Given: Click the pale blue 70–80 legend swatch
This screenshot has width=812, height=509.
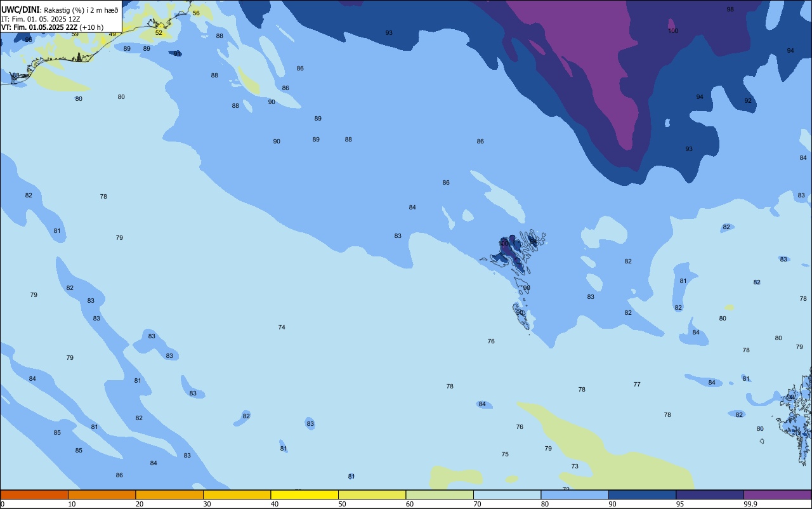Looking at the screenshot, I should pyautogui.click(x=507, y=494).
